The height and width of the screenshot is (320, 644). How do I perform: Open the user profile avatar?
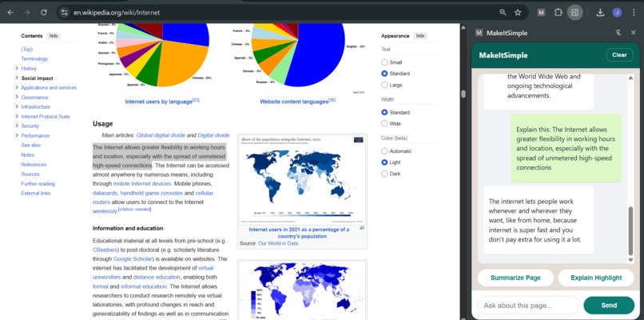(x=617, y=12)
